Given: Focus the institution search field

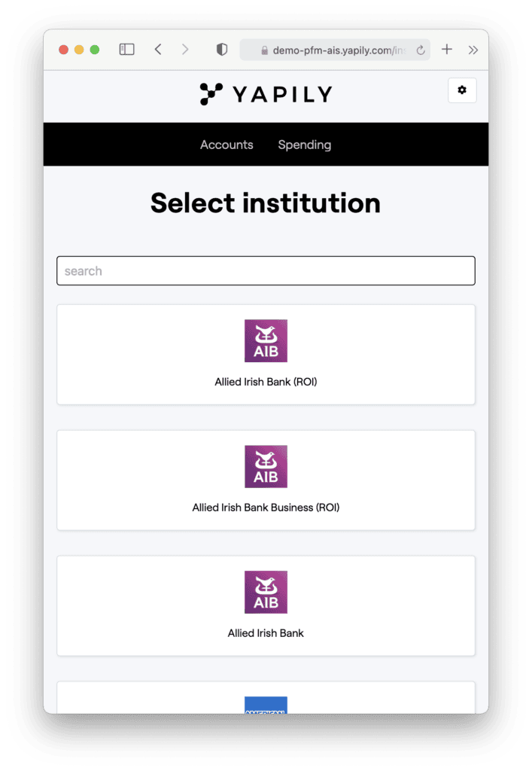Looking at the screenshot, I should (266, 271).
